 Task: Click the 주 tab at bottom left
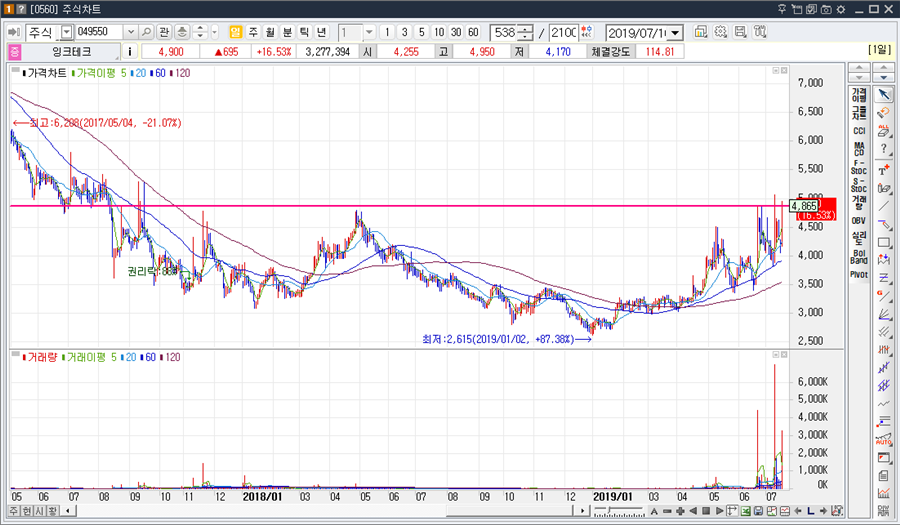tap(13, 510)
